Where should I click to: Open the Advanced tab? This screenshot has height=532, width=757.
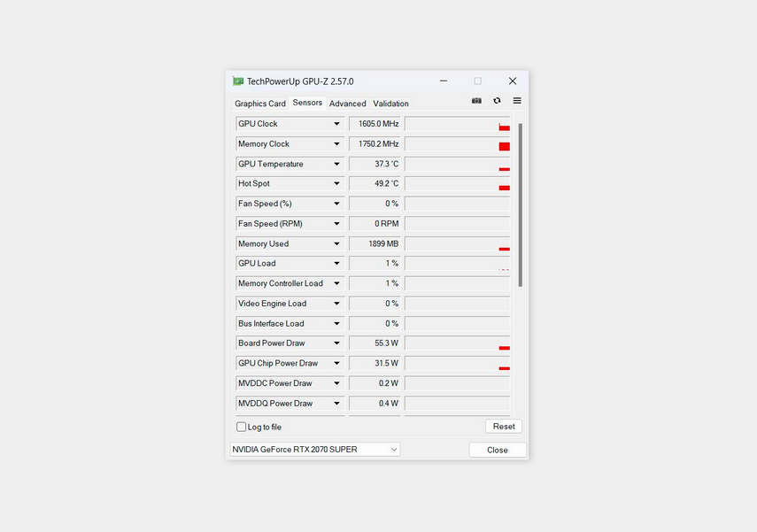tap(348, 104)
